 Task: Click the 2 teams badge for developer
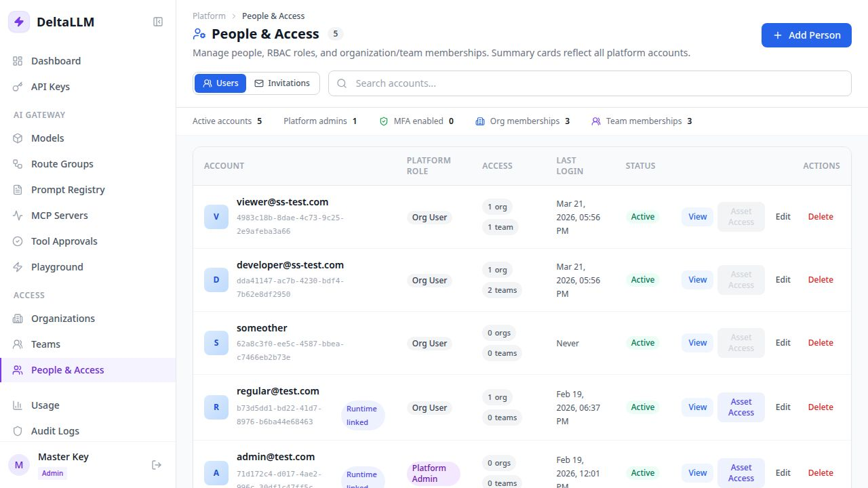point(502,290)
